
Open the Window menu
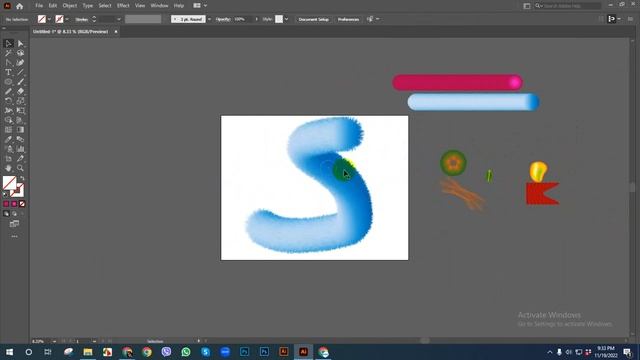coord(159,6)
